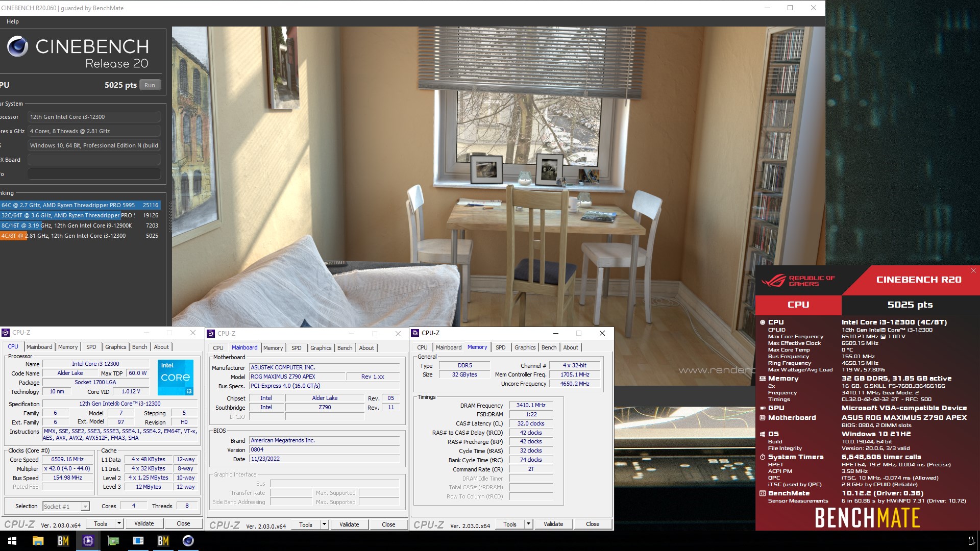Click the System Timers clock icon
The image size is (980, 551).
tap(763, 457)
